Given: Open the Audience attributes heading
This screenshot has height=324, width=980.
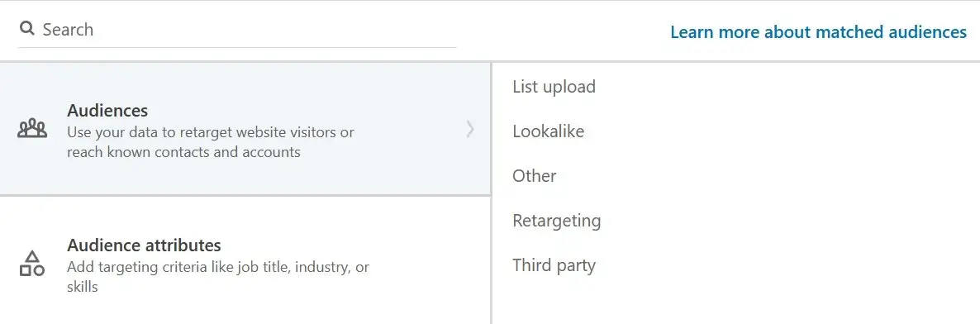Looking at the screenshot, I should pyautogui.click(x=145, y=245).
